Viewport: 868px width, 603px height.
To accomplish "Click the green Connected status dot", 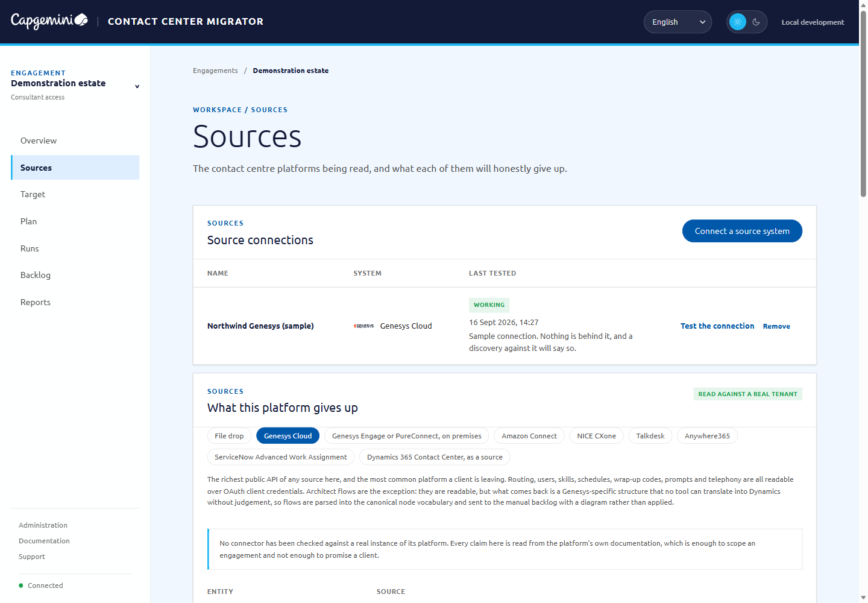I will coord(21,586).
